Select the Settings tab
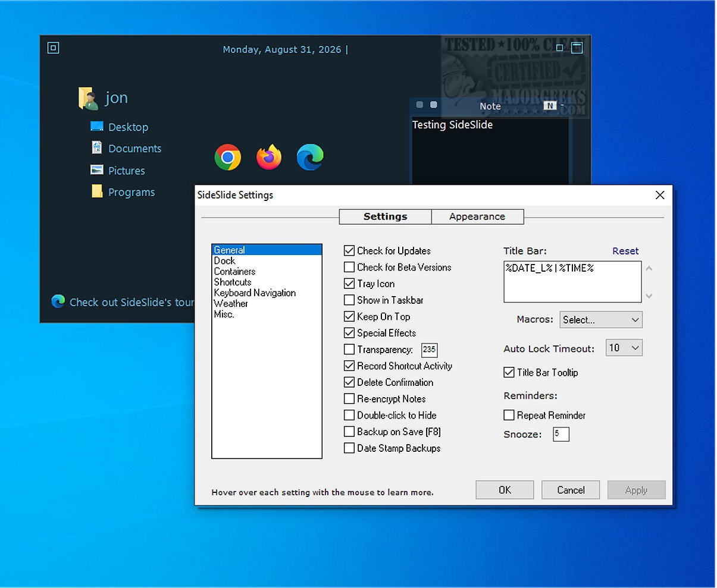The image size is (717, 588). coord(385,216)
